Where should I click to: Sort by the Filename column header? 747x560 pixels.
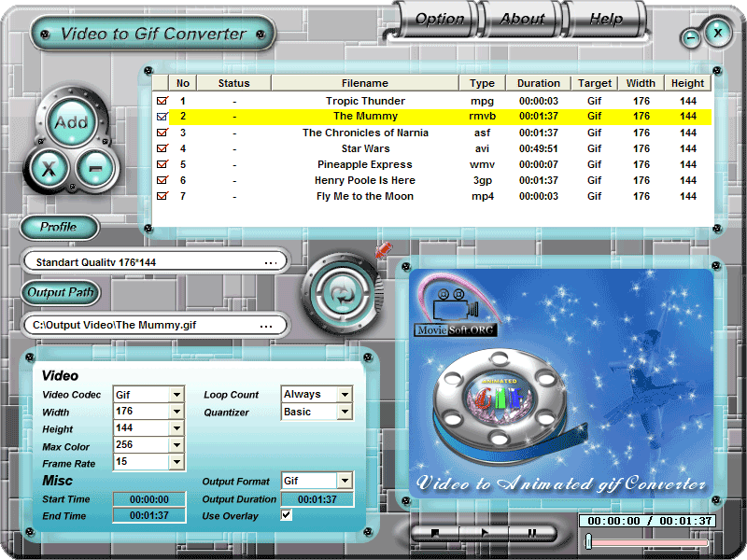365,83
